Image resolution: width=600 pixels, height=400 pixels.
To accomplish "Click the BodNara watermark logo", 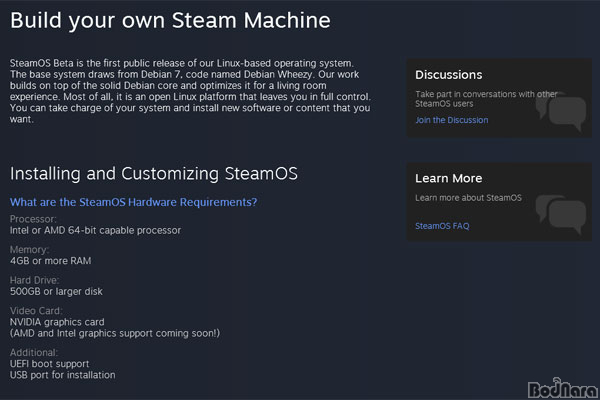I will coord(562,389).
